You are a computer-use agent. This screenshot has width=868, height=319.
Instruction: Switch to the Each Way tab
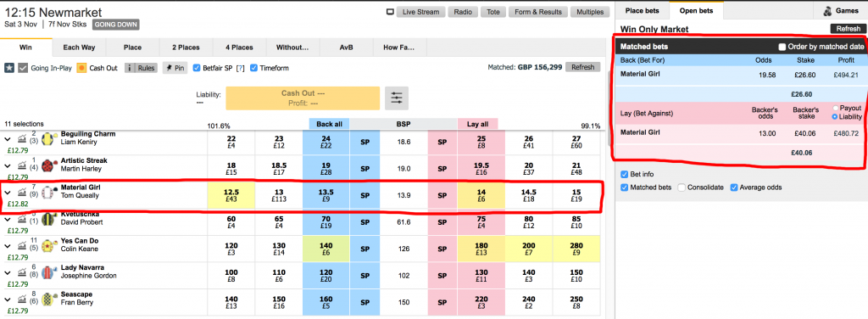point(79,47)
